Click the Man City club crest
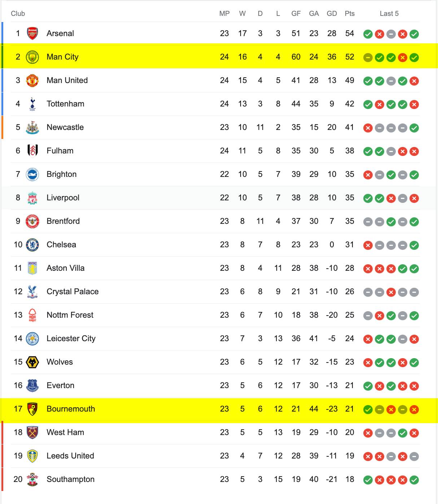The image size is (438, 504). (x=32, y=57)
